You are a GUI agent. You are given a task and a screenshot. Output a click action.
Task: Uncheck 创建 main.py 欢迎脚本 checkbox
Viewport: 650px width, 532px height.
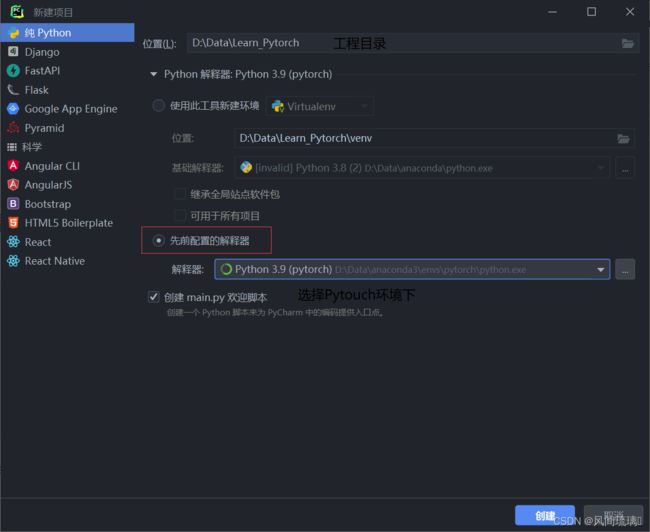(x=153, y=297)
